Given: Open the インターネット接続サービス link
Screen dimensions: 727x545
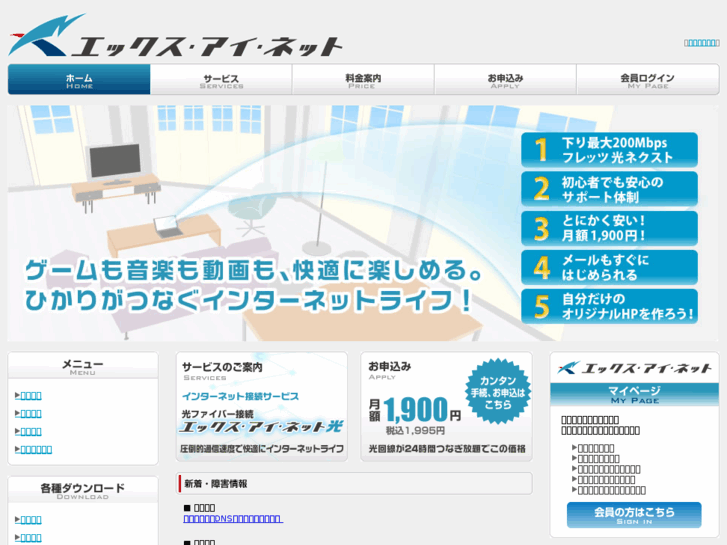Looking at the screenshot, I should click(240, 397).
